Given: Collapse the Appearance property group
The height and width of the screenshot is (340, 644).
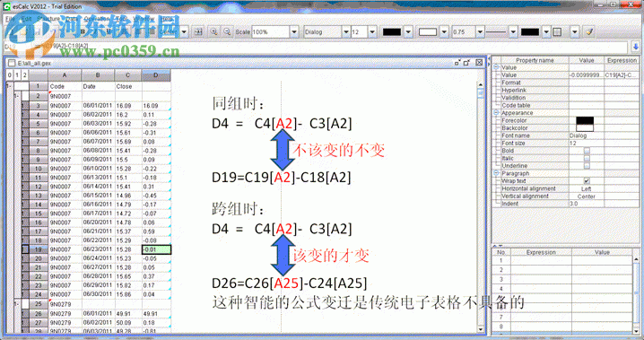Looking at the screenshot, I should click(496, 112).
